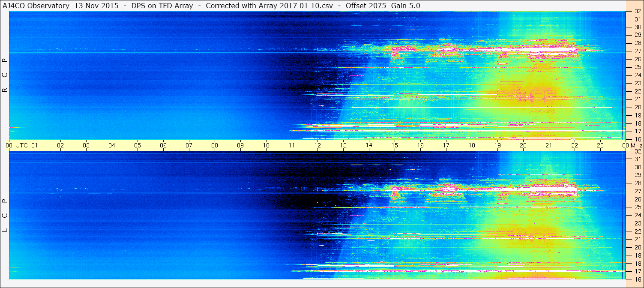
Task: Select the 15 hour tick on the time axis
Action: click(x=395, y=145)
